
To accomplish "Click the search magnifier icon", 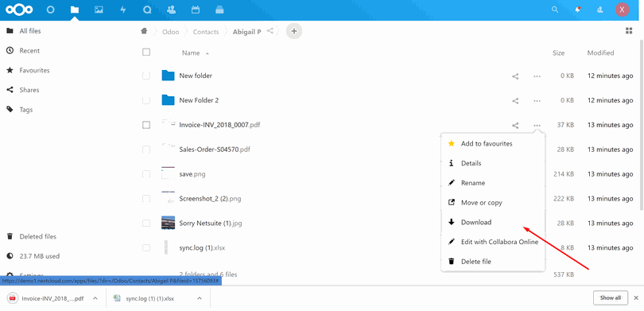I will 555,10.
